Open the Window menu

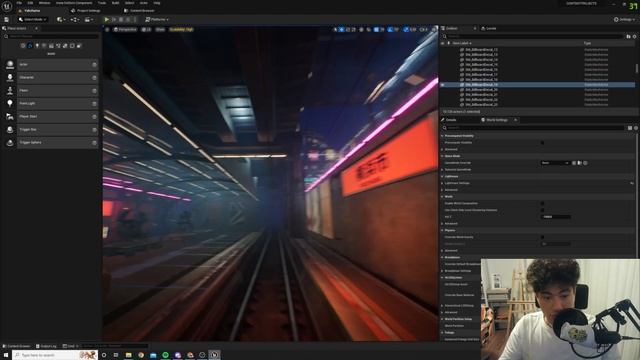pos(44,3)
